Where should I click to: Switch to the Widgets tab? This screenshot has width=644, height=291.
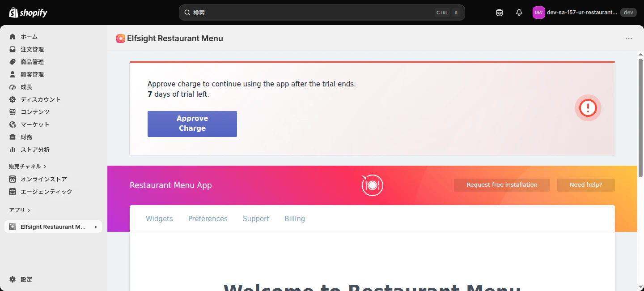point(159,218)
